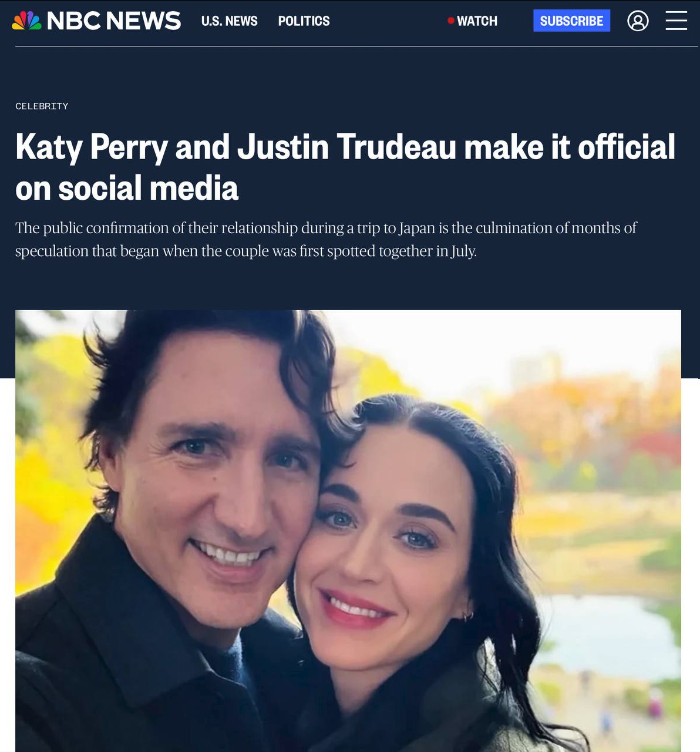Viewport: 700px width, 752px height.
Task: Open the hamburger navigation menu
Action: click(x=676, y=21)
